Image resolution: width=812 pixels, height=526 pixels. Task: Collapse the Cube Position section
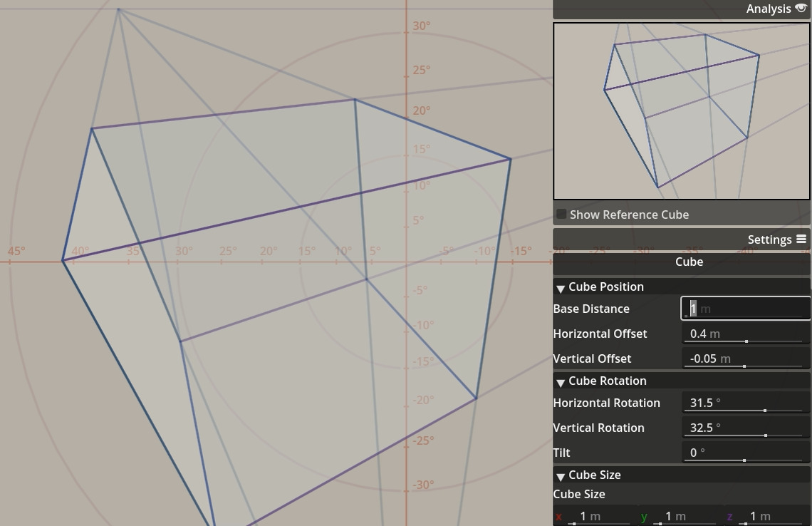(561, 288)
